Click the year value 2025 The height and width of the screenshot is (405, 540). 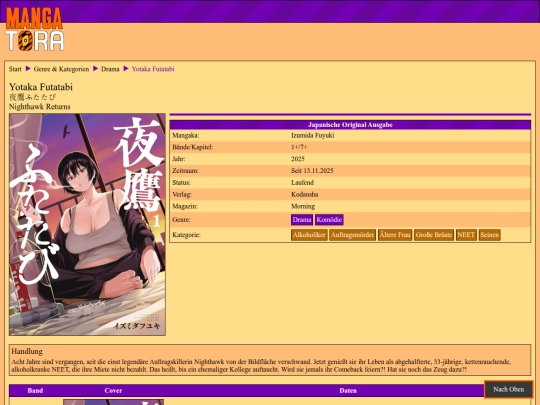coord(298,159)
